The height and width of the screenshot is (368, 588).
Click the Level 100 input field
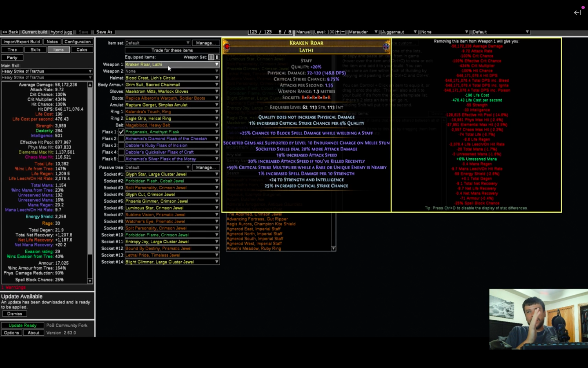click(x=325, y=32)
